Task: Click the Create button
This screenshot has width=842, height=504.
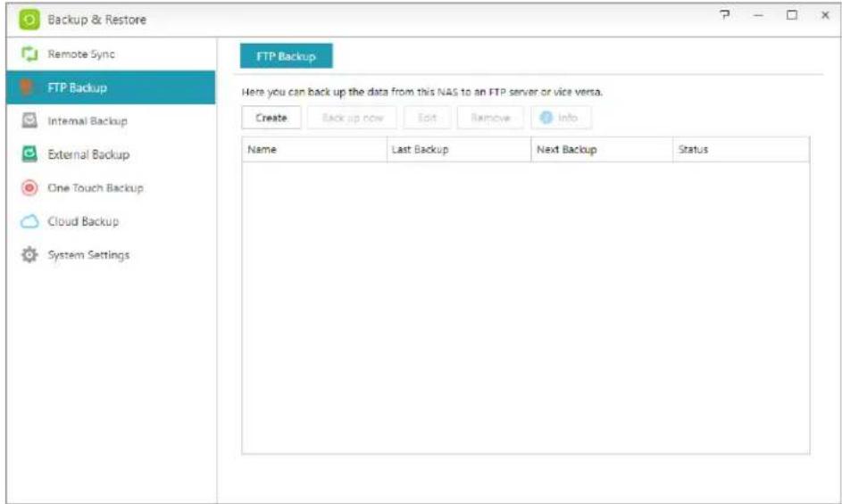Action: 271,118
